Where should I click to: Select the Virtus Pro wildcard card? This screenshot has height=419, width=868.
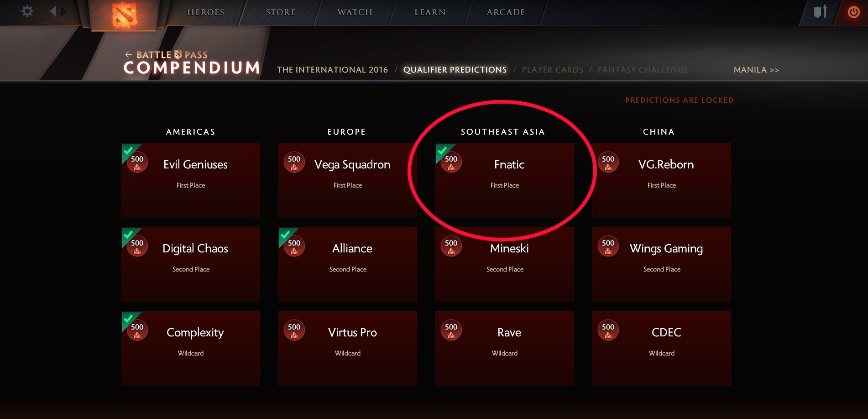pos(348,349)
